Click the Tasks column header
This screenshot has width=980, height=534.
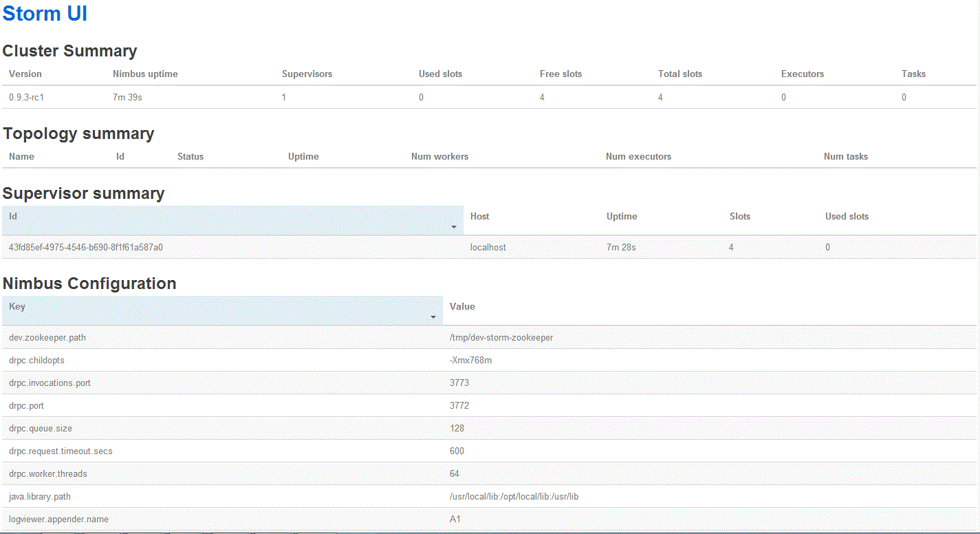pyautogui.click(x=913, y=74)
